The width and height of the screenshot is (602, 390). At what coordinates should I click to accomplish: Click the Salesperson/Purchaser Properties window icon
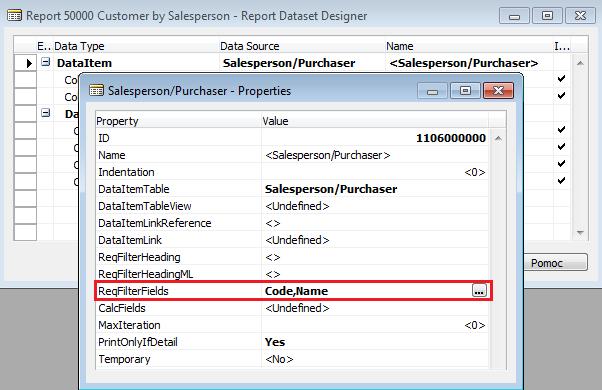click(x=96, y=91)
